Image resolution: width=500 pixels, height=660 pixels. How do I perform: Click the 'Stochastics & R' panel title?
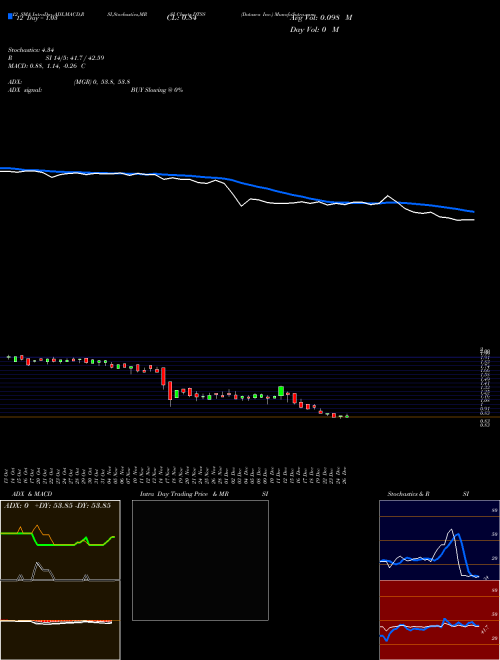(408, 494)
